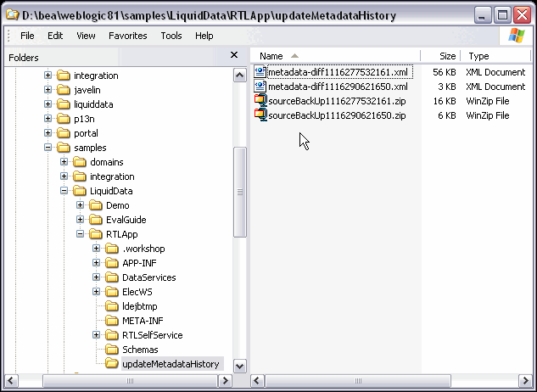Screen dimensions: 537x392
Task: Click the liquiddata lowercase folder icon
Action: [x=64, y=104]
